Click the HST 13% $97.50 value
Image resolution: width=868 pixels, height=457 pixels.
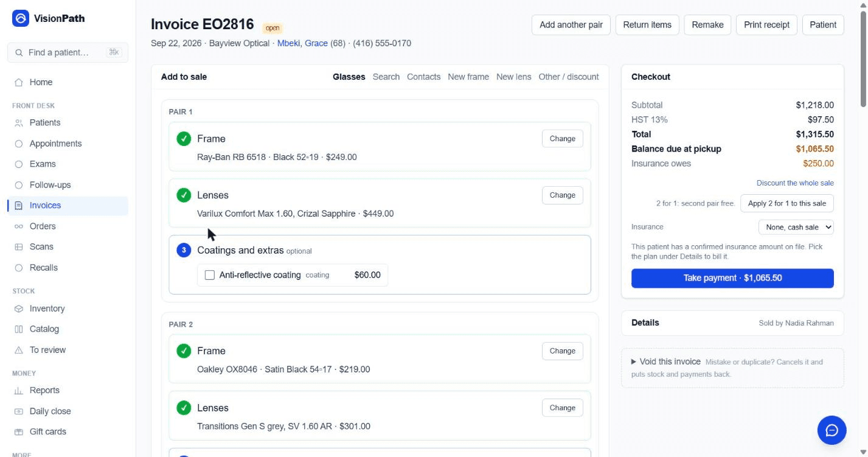pos(821,120)
